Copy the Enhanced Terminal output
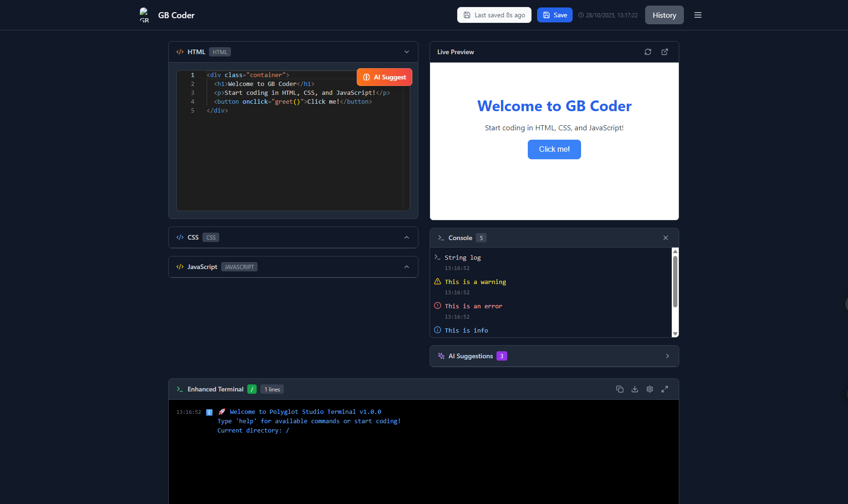Screen dimensions: 848x504 [x=620, y=389]
